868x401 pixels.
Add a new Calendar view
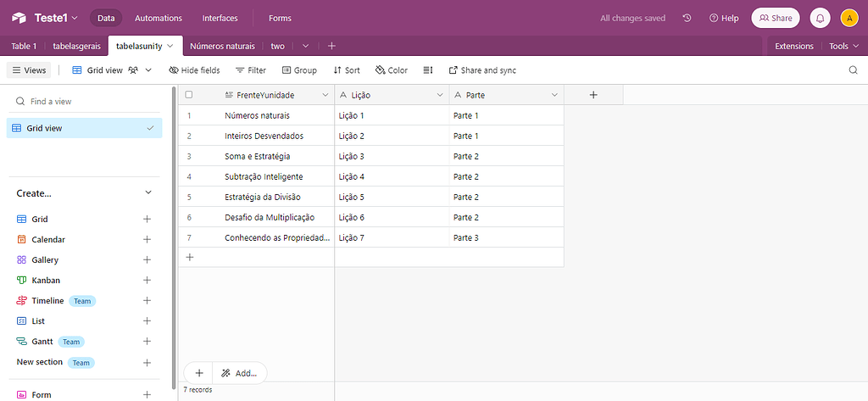point(147,240)
